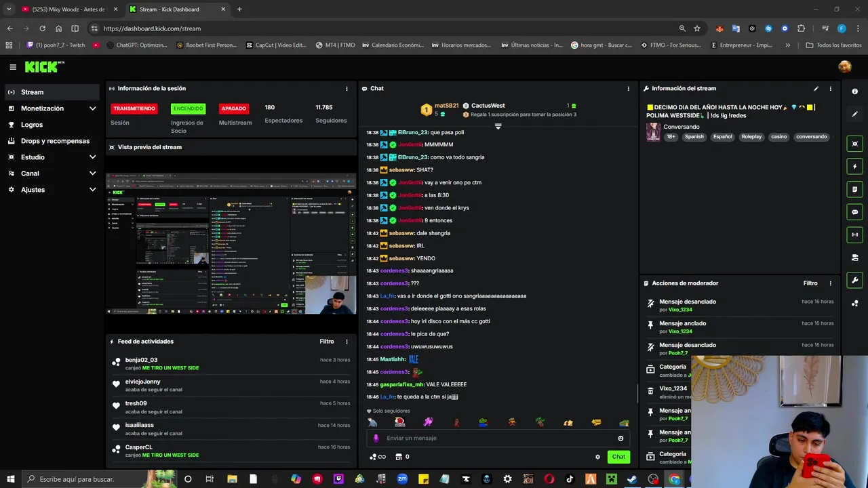The image size is (868, 488).
Task: Edit stream info with the header pencil icon
Action: pos(816,89)
